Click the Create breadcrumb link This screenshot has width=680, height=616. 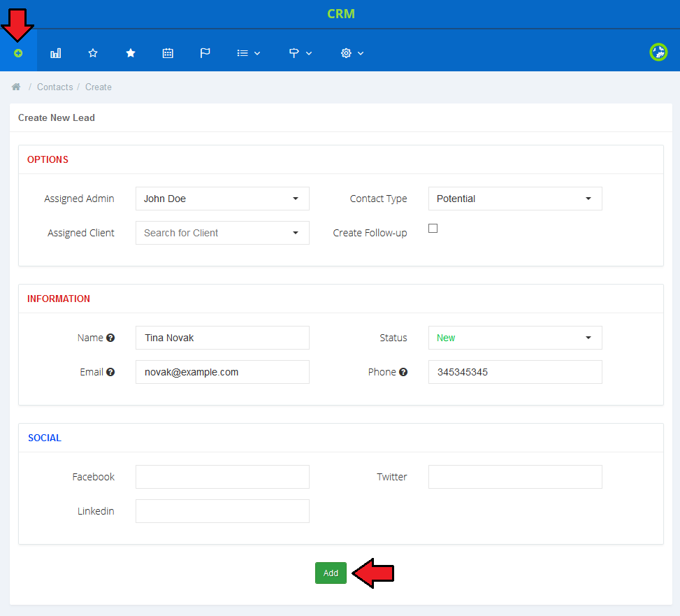99,87
